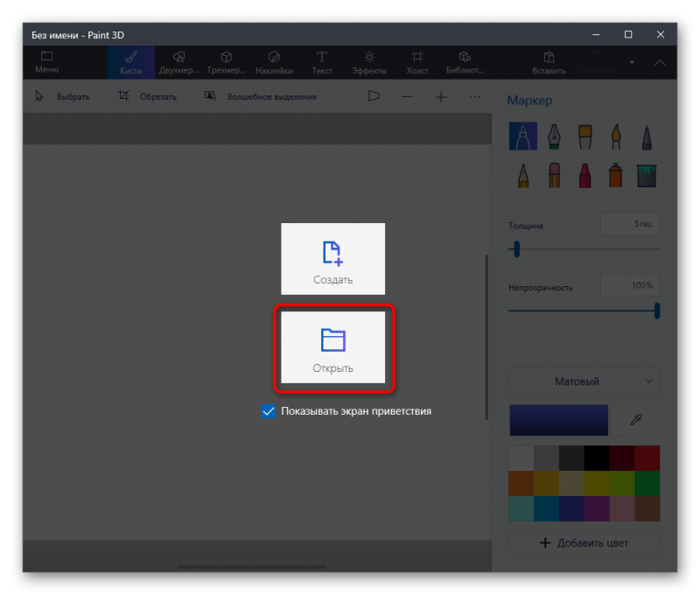Open the Эффекты tab
700x595 pixels.
pos(369,62)
